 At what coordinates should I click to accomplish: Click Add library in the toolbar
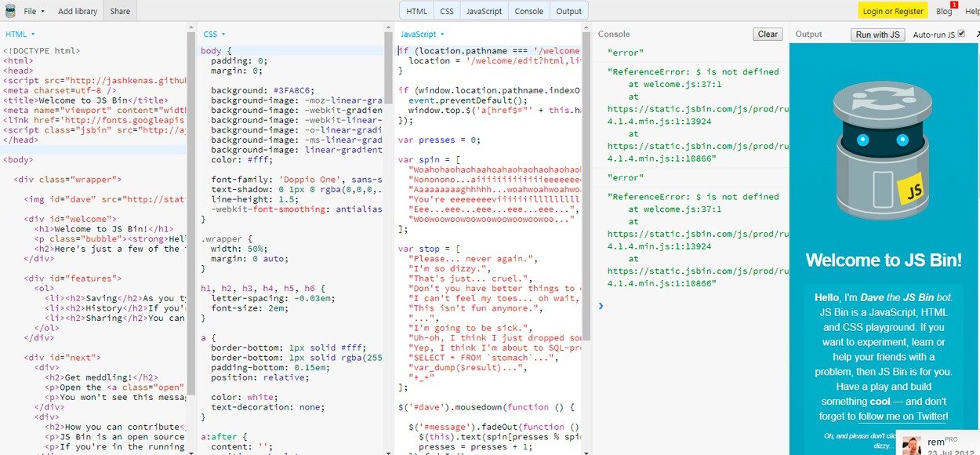coord(78,11)
